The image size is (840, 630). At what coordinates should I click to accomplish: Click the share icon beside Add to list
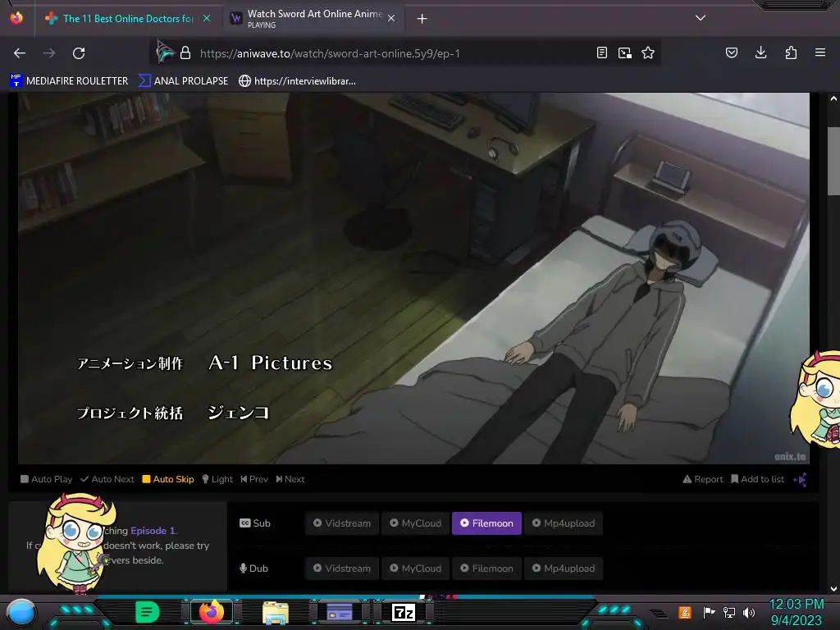[x=800, y=479]
